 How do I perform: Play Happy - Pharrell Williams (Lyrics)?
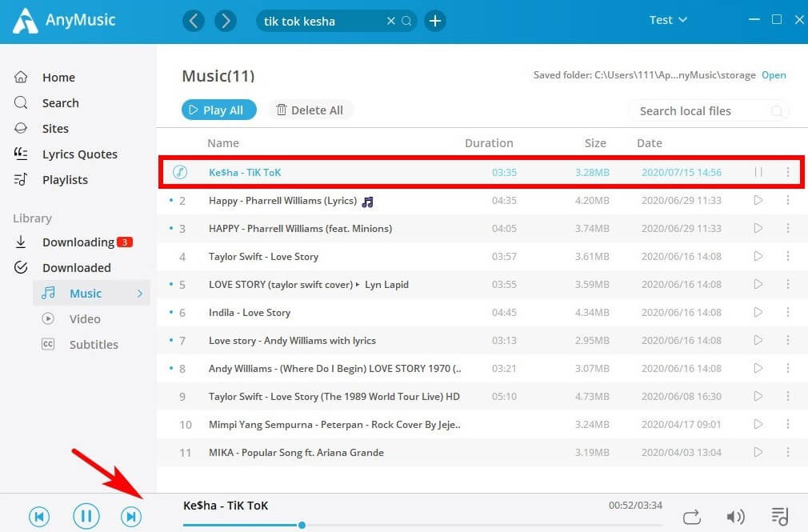pos(758,200)
